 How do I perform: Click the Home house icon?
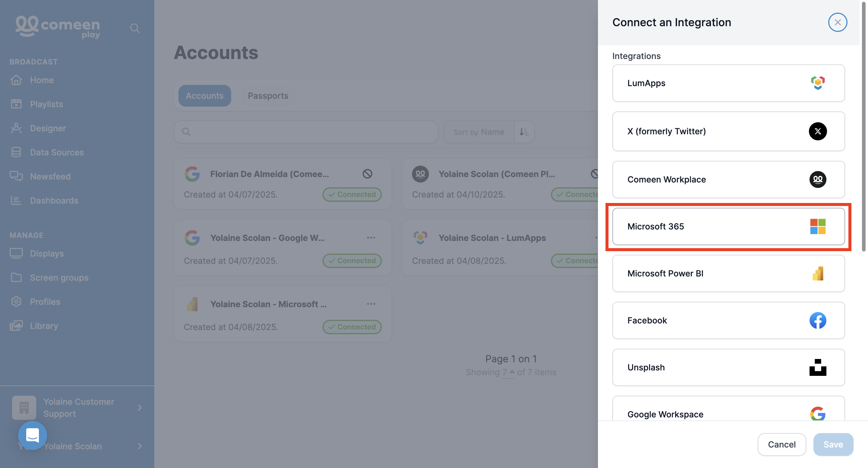16,80
